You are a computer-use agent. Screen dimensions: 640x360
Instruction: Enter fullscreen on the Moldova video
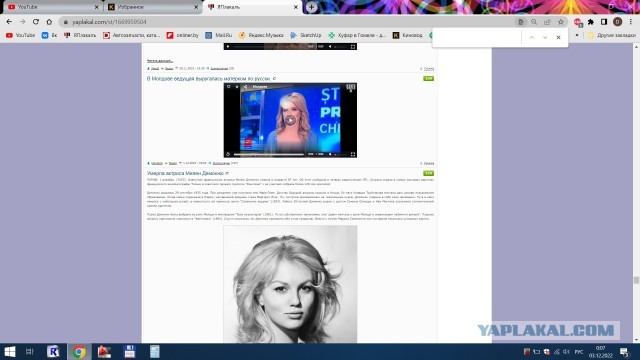353,154
